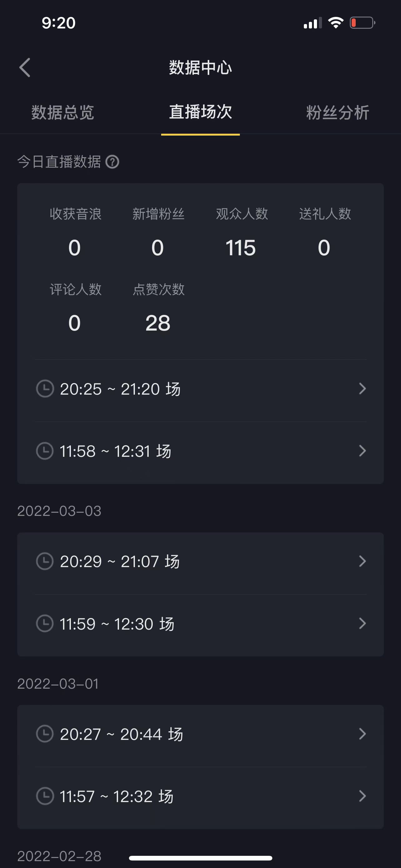Expand chevron for 20:29 ~ 21:07 session
401x868 pixels.
click(362, 561)
